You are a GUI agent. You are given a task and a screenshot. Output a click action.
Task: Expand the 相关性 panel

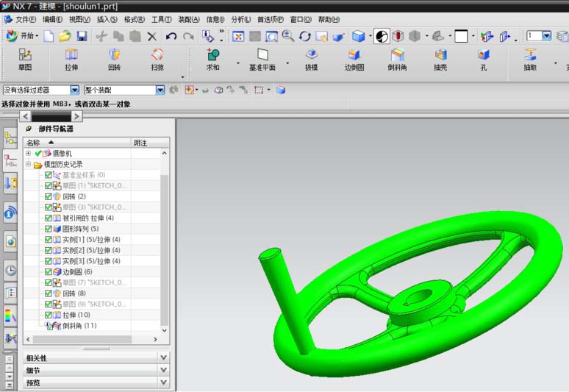pos(164,357)
